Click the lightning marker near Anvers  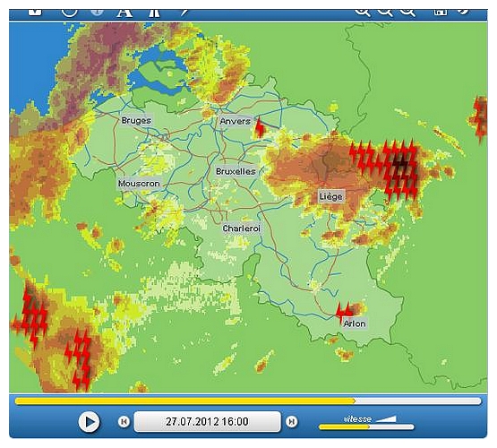[x=260, y=127]
